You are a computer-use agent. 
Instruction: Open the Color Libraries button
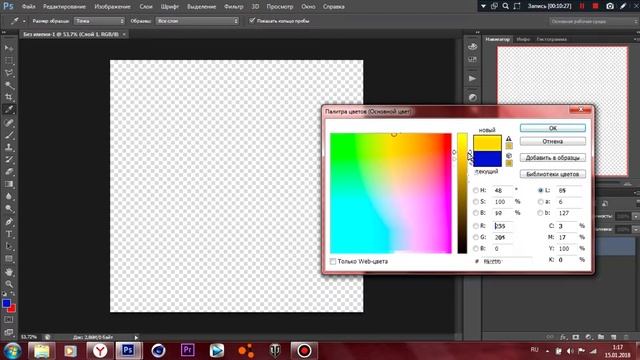click(553, 174)
